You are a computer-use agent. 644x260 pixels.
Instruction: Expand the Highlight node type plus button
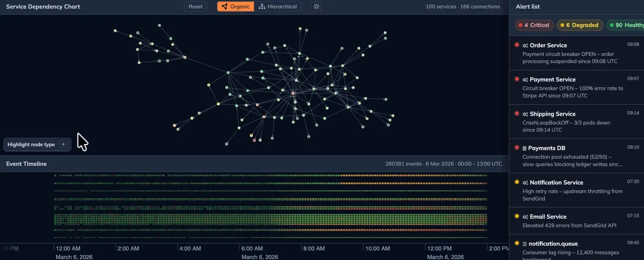[x=63, y=144]
